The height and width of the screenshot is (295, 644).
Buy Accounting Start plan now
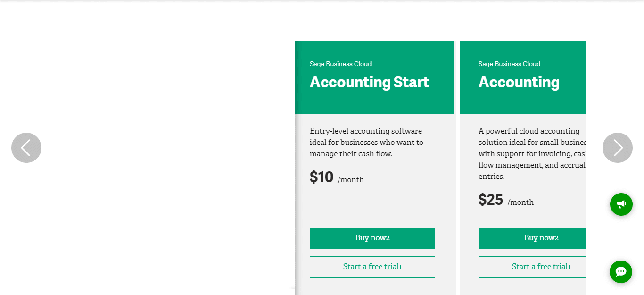tap(372, 238)
